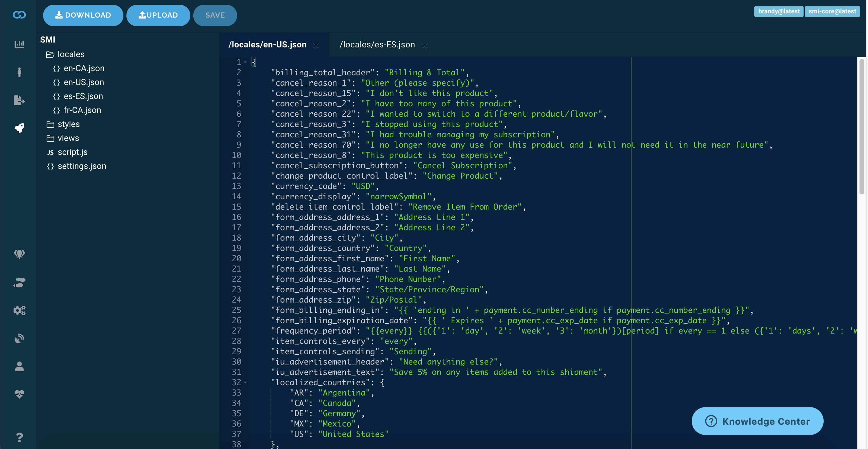Click the editor vertical scrollbar thumb
The image size is (868, 449).
pos(862,126)
